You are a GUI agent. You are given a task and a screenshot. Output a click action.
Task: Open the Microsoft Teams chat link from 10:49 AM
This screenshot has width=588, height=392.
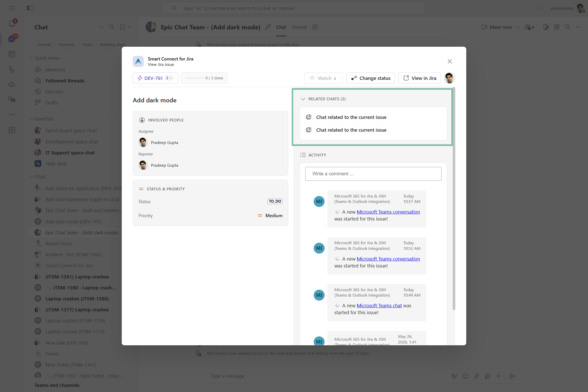click(x=379, y=305)
